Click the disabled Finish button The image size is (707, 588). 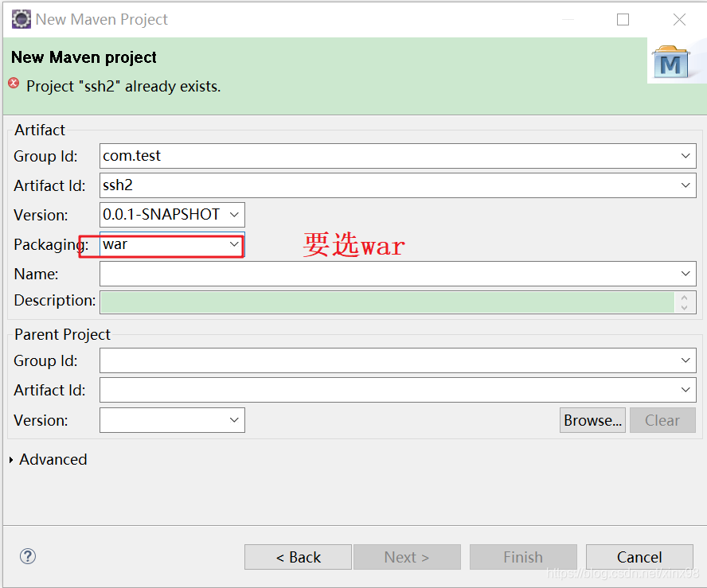tap(523, 557)
